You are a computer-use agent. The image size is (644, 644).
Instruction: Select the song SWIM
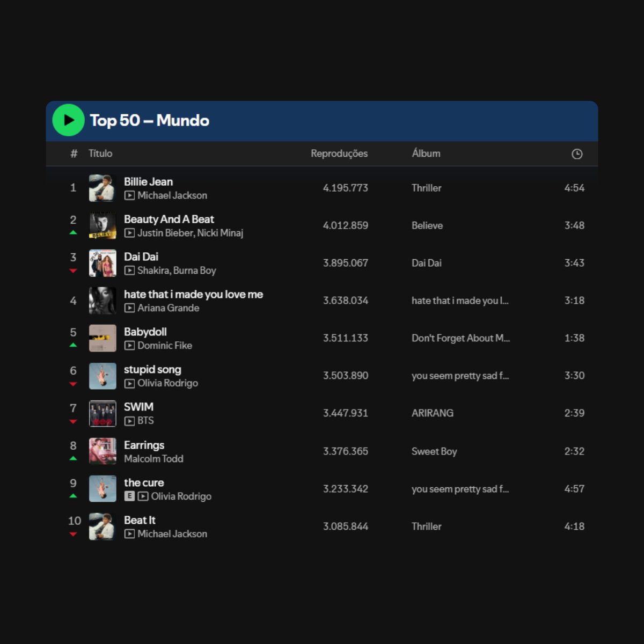[138, 407]
